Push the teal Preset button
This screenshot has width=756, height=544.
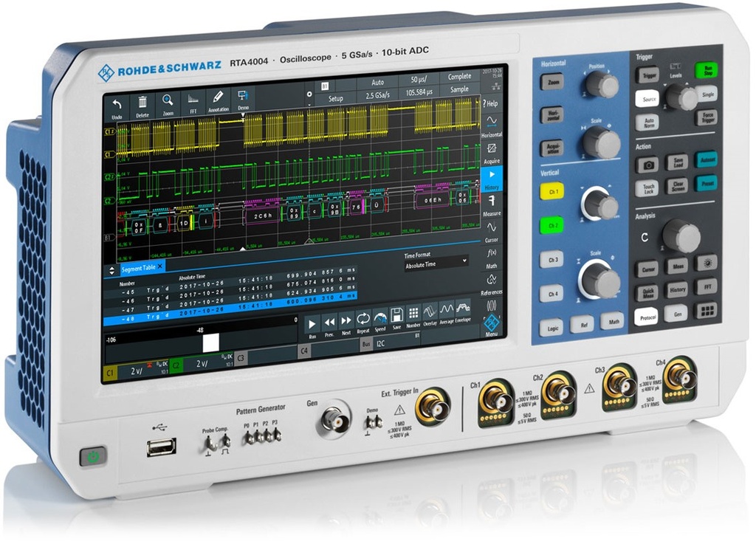pos(707,184)
